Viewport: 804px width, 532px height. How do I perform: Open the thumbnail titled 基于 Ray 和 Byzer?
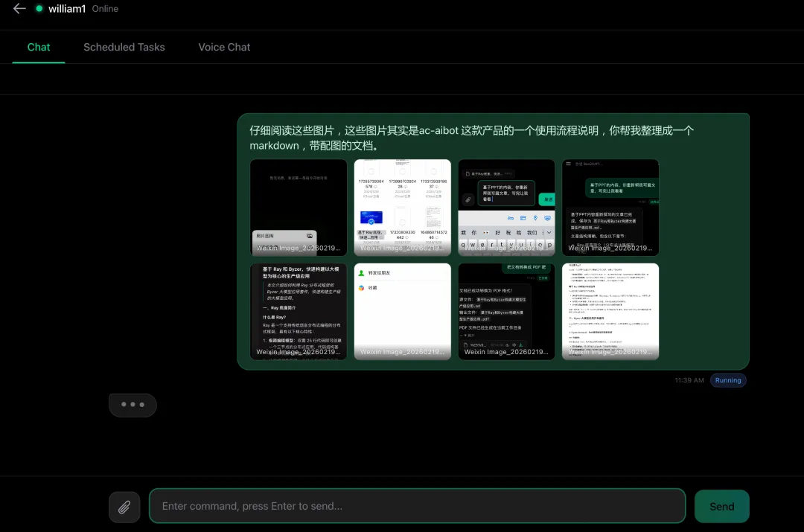point(299,312)
